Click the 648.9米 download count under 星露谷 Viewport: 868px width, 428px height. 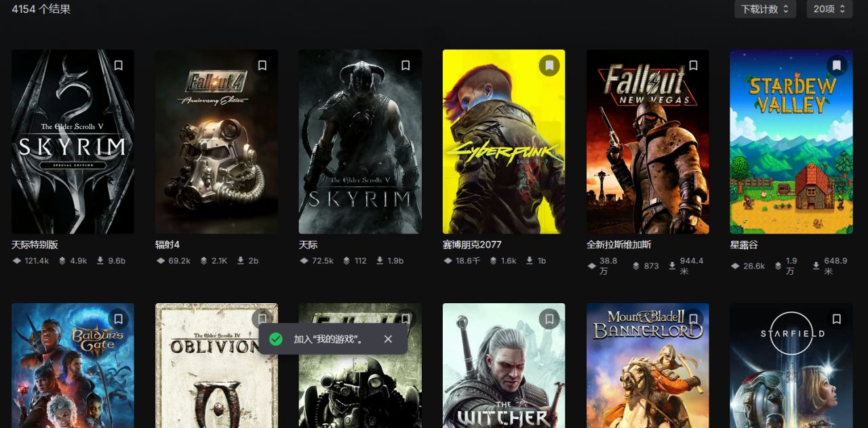coord(836,266)
